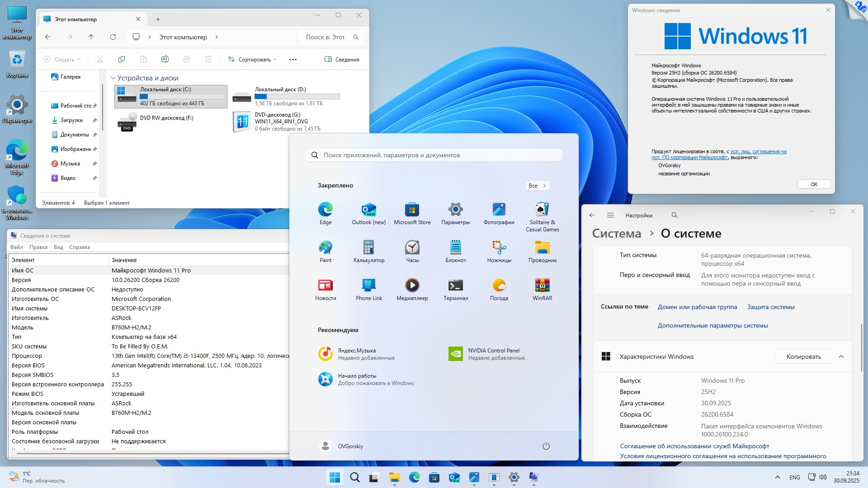Open Яндекс.Музыка from recommended items

click(x=356, y=354)
